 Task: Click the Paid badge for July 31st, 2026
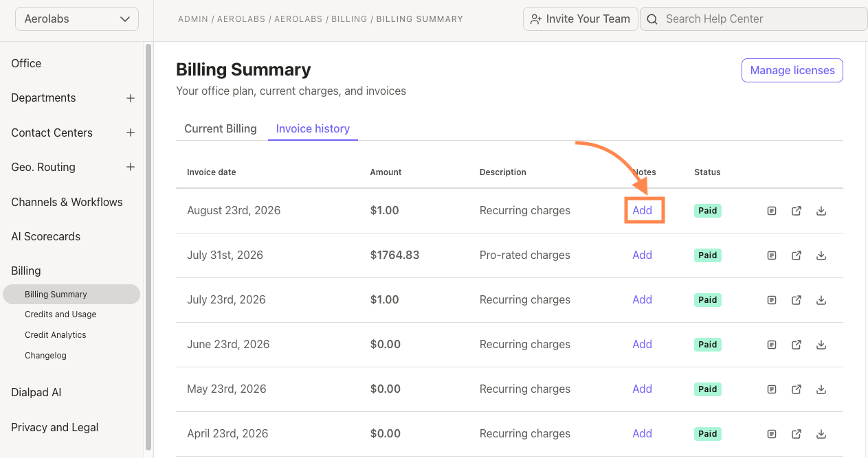708,255
